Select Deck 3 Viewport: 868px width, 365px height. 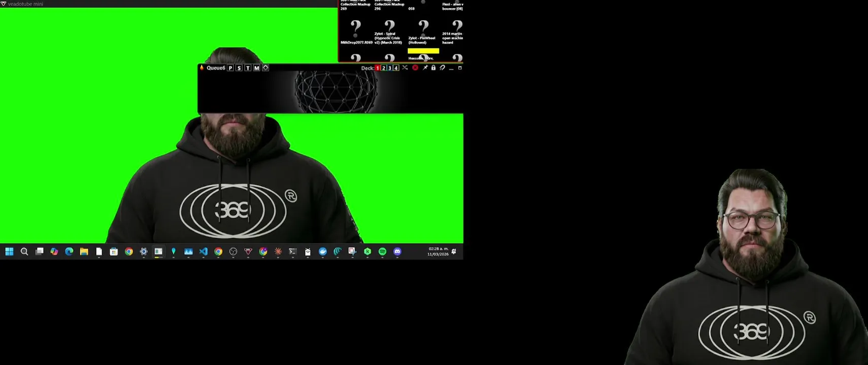[x=390, y=68]
